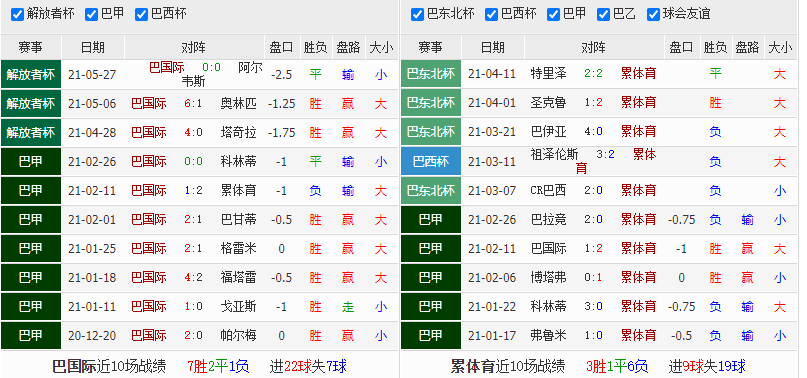807x378 pixels.
Task: Open 4:2 score against 福塔雷
Action: point(193,278)
